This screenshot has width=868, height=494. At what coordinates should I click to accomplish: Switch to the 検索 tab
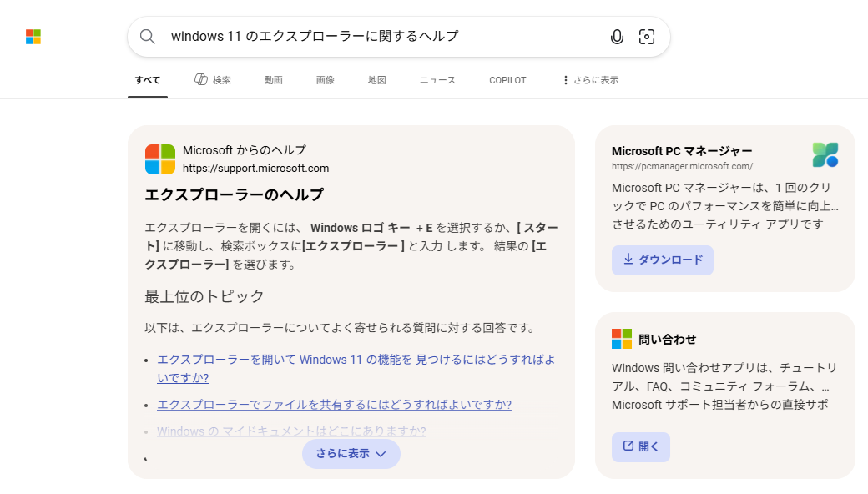[x=213, y=80]
